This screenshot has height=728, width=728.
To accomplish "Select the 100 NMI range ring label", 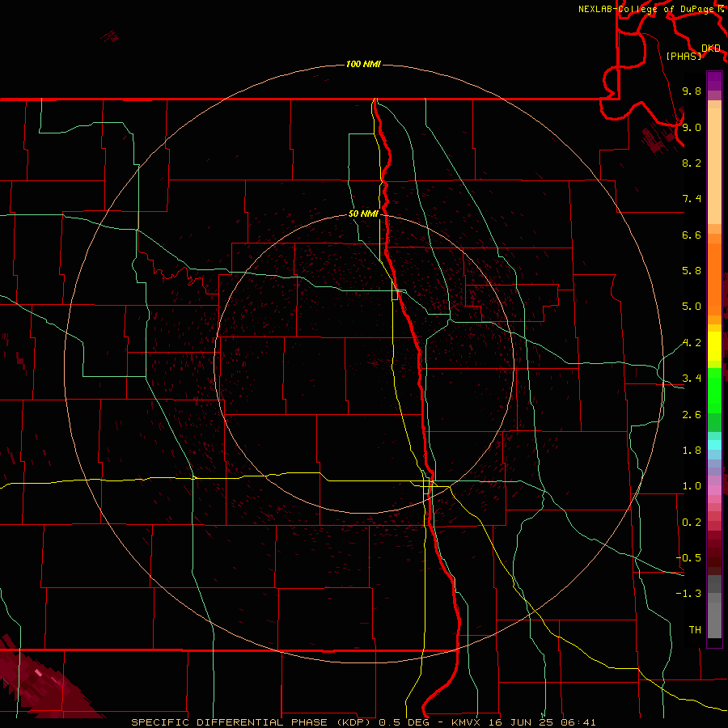I will point(363,64).
